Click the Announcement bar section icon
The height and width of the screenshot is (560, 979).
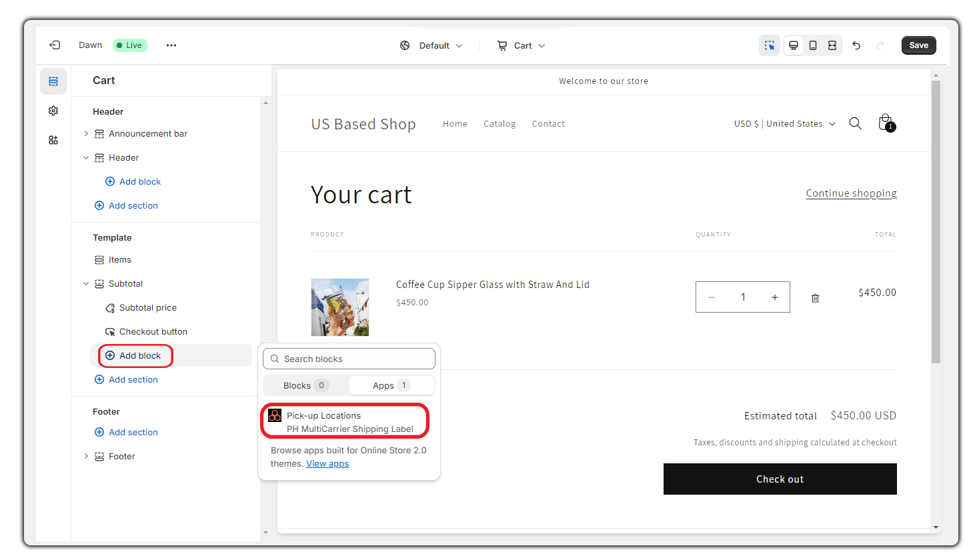[x=99, y=134]
